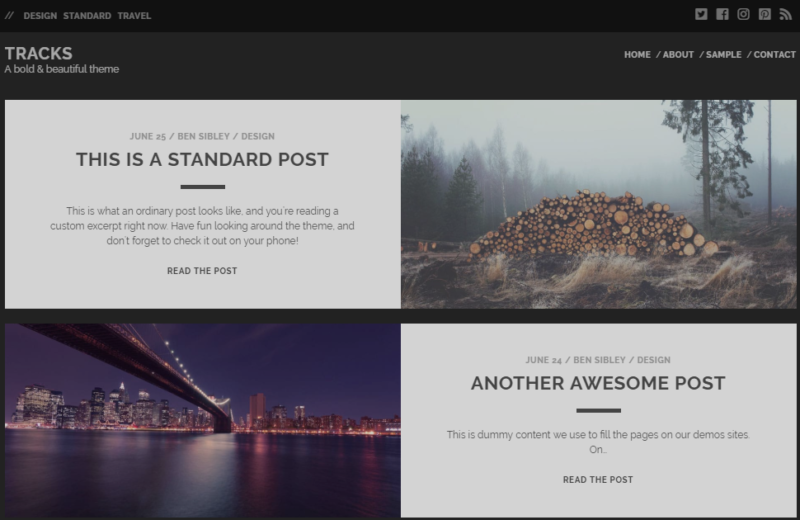Image resolution: width=800 pixels, height=520 pixels.
Task: Click the 'A bold & beautiful theme' tagline
Action: pyautogui.click(x=62, y=69)
